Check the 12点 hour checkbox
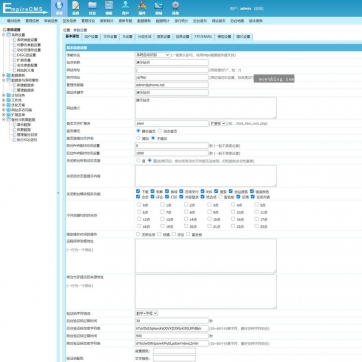Image resolution: width=362 pixels, height=362 pixels. click(139, 219)
